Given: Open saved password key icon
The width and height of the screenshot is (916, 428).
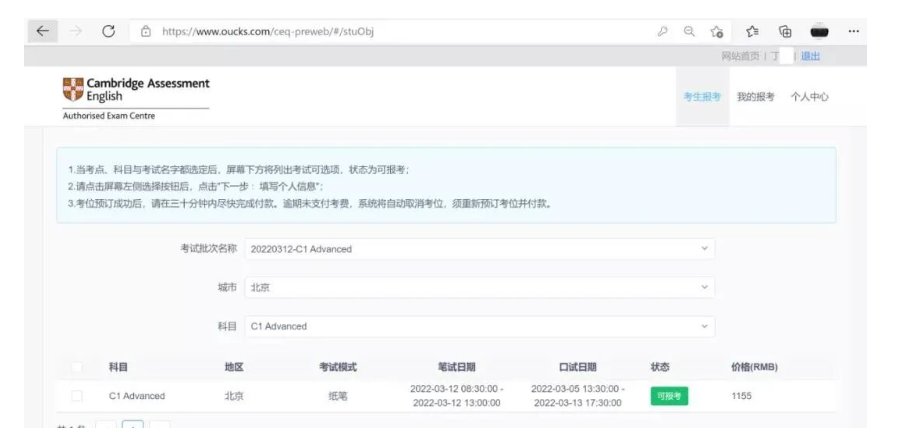Looking at the screenshot, I should [662, 32].
